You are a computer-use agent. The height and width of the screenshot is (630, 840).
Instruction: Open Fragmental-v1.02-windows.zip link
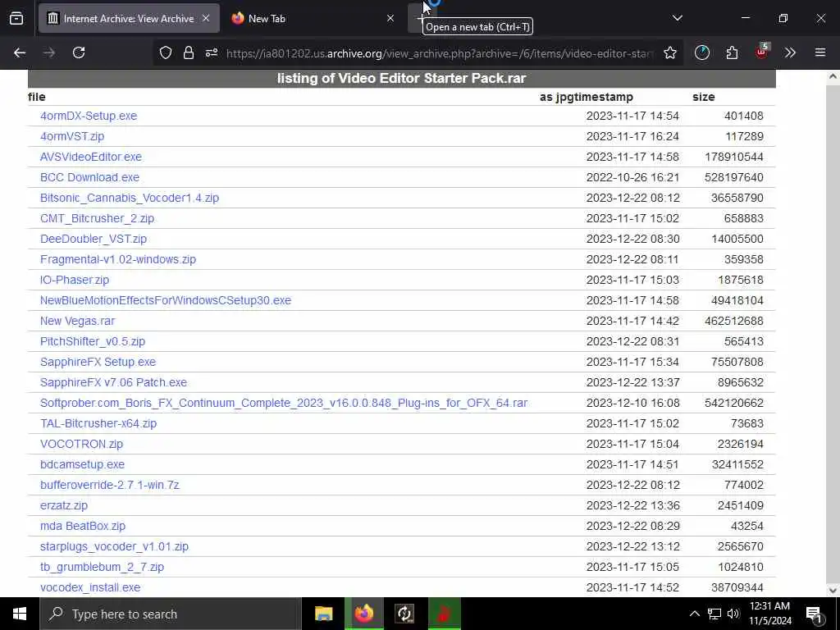click(x=118, y=259)
